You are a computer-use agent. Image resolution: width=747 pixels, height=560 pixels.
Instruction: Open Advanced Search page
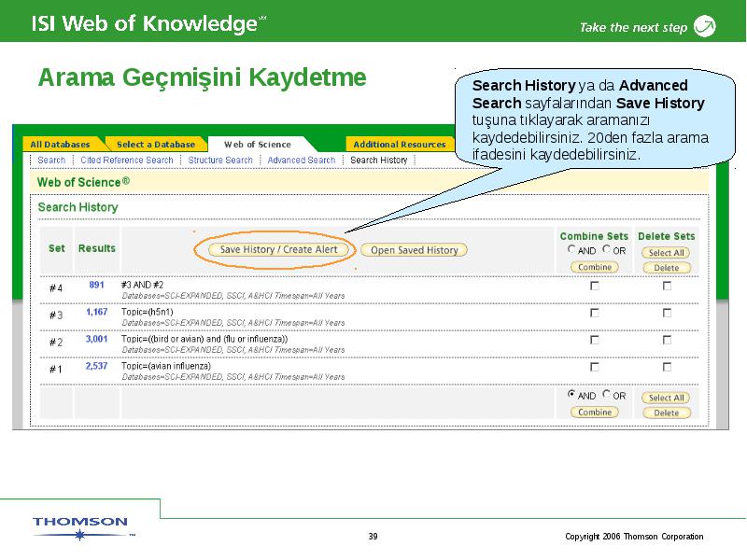302,160
